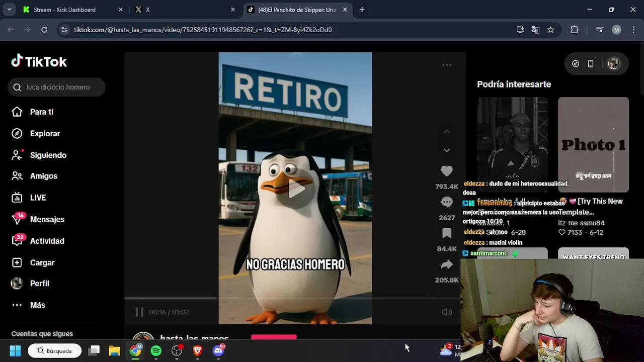
Task: Click the pause button in player
Action: point(139,312)
